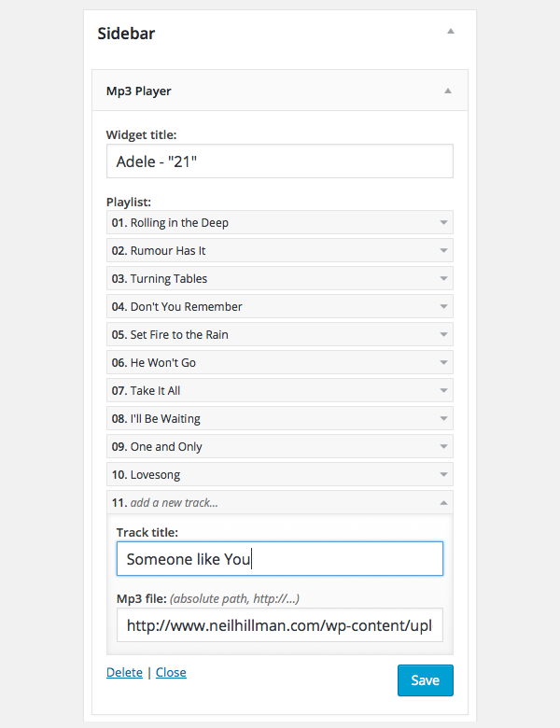
Task: Click the Sidebar heading text
Action: [126, 34]
